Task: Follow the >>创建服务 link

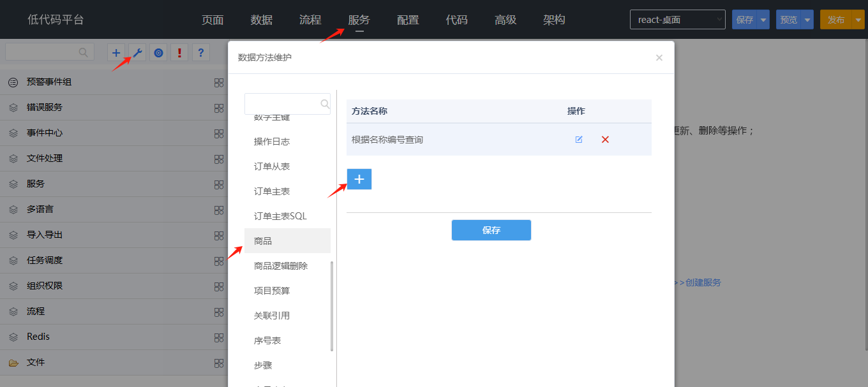Action: tap(698, 282)
